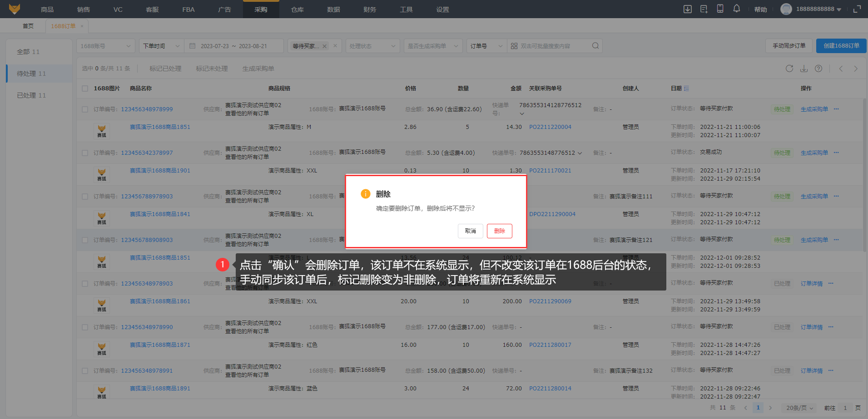Screen dimensions: 868x419
Task: Clear the order status filter field
Action: click(x=335, y=46)
